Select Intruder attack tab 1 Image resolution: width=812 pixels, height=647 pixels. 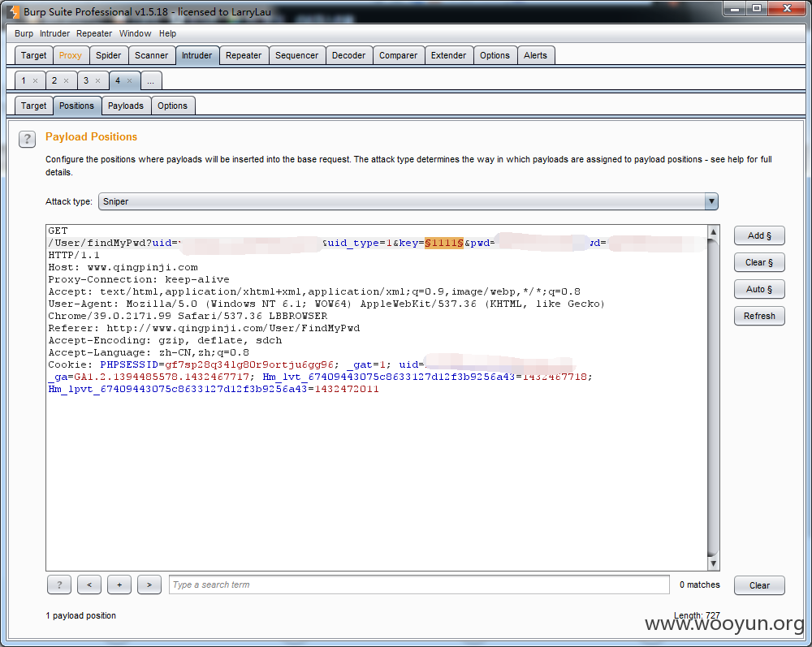[24, 80]
